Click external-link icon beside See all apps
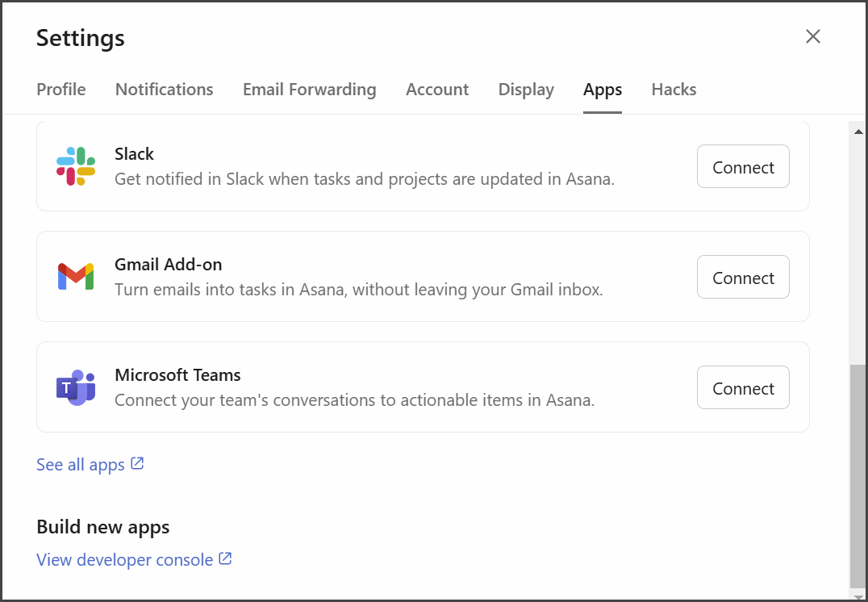This screenshot has height=602, width=868. [x=138, y=464]
